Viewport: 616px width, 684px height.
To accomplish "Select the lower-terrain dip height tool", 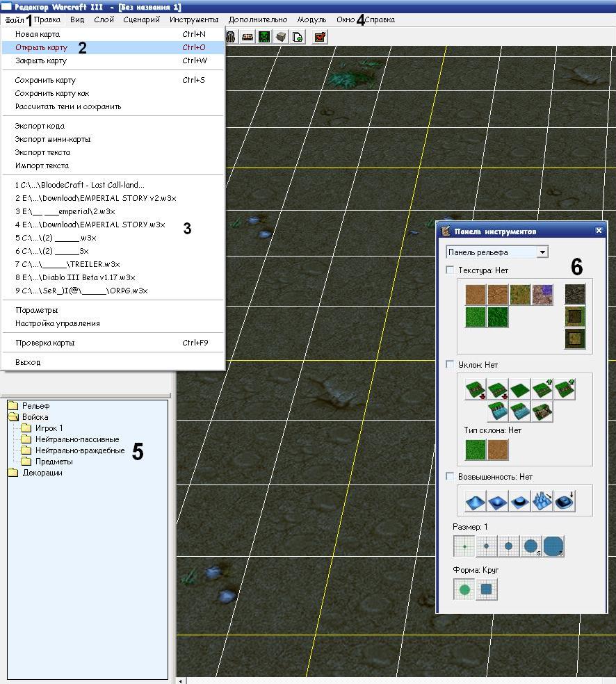I will 498,501.
